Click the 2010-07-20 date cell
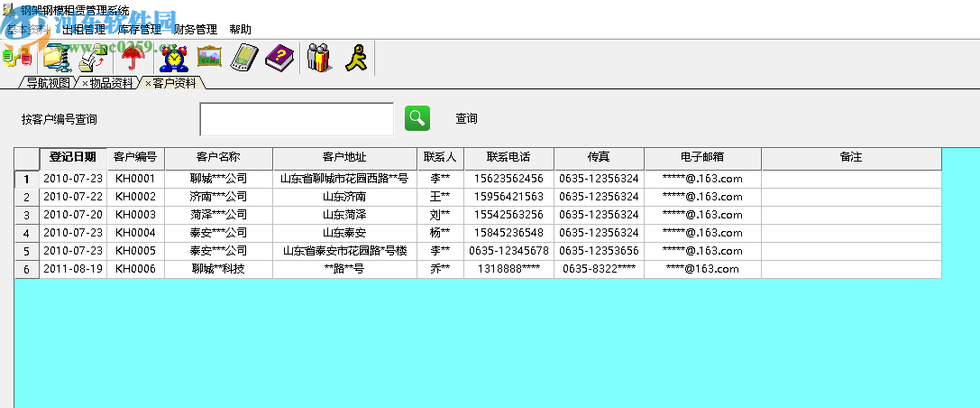The height and width of the screenshot is (408, 980). (x=73, y=215)
